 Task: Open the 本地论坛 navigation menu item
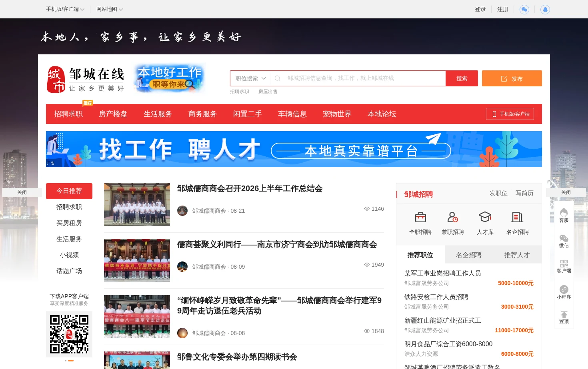[x=382, y=114]
